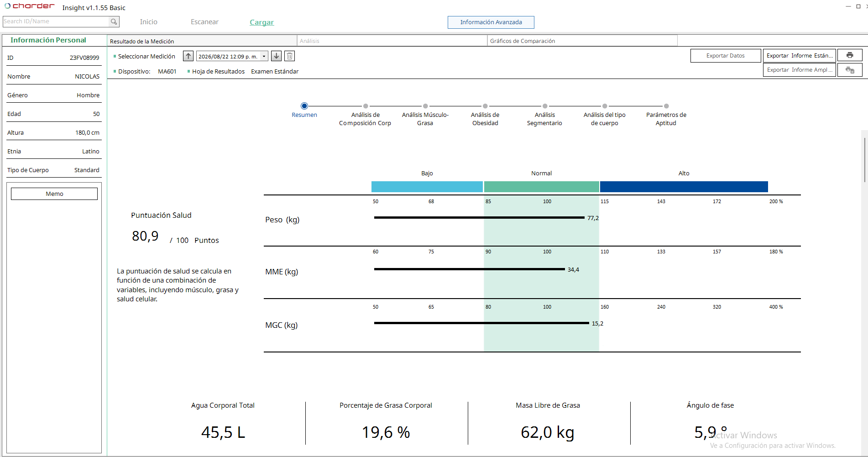This screenshot has height=457, width=868.
Task: Click the green Normal range bar
Action: coord(541,187)
